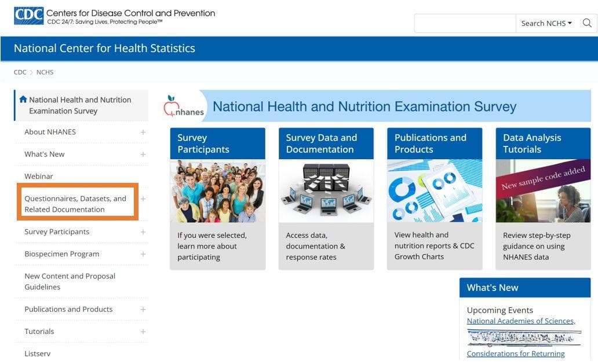This screenshot has height=364, width=598.
Task: Click the National Academies of Sciences link
Action: click(521, 321)
